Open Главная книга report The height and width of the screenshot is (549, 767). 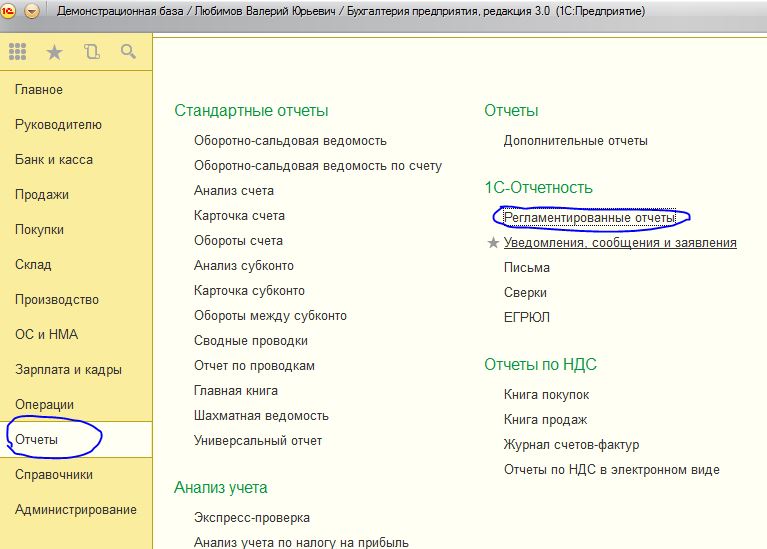click(236, 390)
